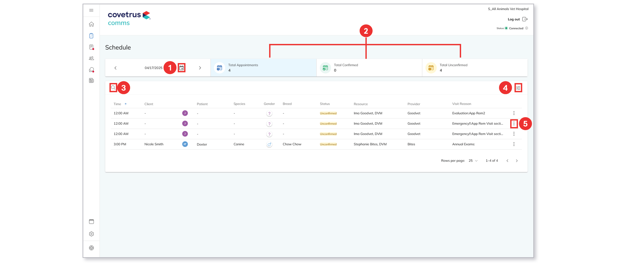Go to previous day arrow
Screen dimensions: 644x264
click(x=115, y=68)
